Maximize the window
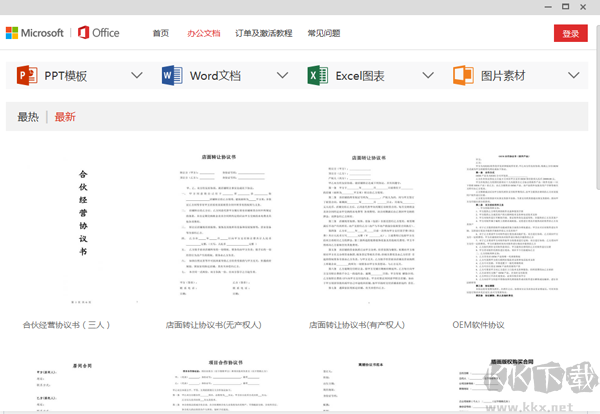This screenshot has width=600, height=414. (x=566, y=7)
